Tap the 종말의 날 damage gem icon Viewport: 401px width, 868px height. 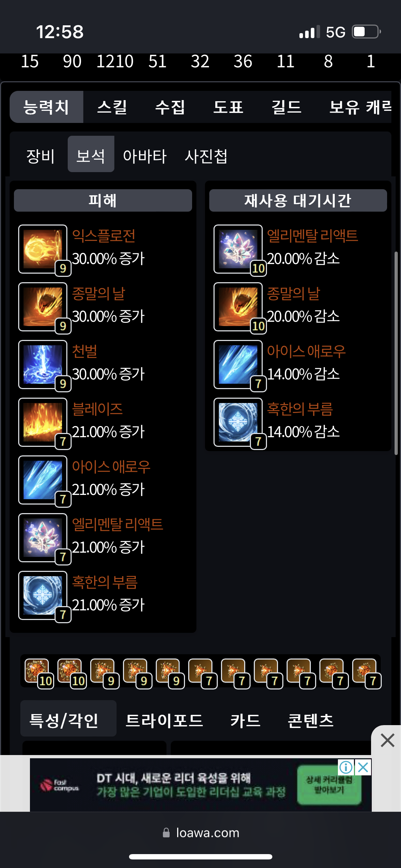(43, 307)
